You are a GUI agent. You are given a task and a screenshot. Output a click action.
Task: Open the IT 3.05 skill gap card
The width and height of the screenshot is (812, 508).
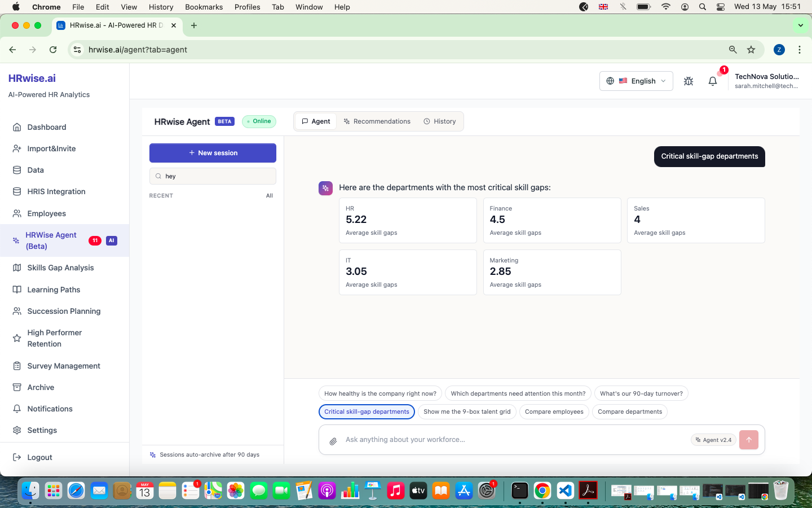pyautogui.click(x=408, y=272)
